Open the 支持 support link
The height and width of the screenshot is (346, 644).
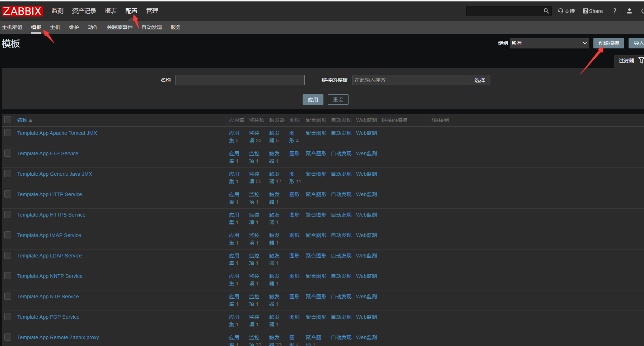[566, 11]
